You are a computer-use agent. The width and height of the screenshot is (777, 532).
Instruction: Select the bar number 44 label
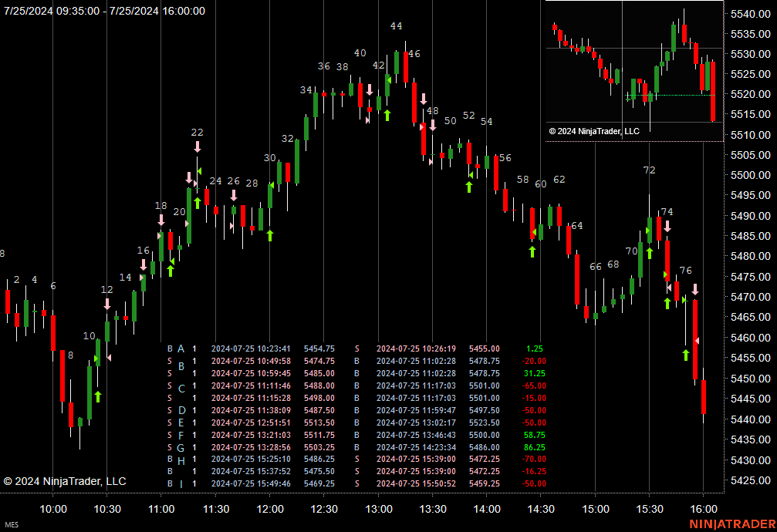[396, 26]
